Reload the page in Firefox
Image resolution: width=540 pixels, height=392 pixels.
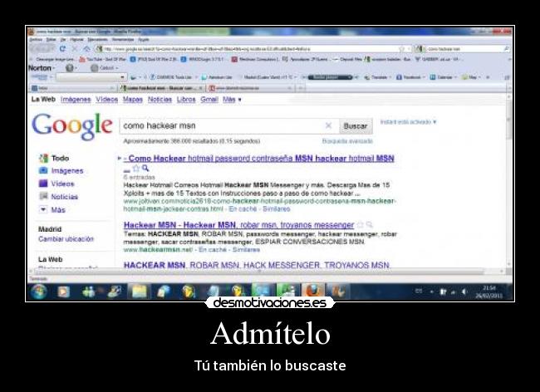pyautogui.click(x=62, y=48)
